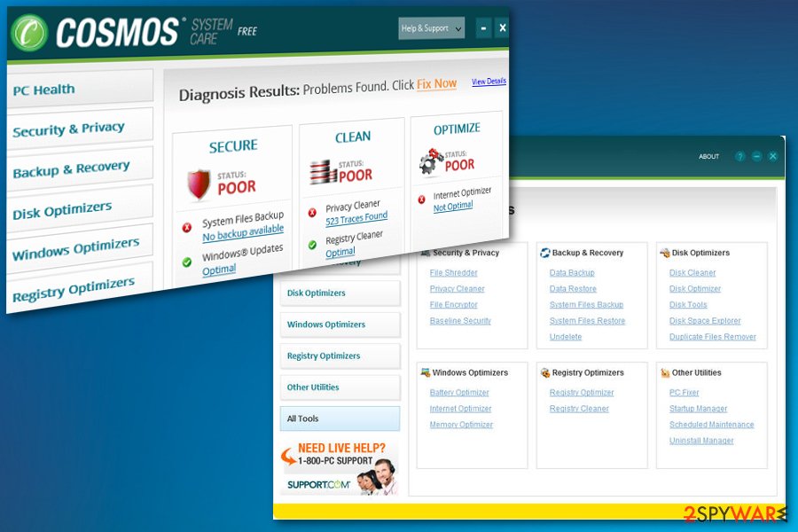Open Windows Optimizers tab in front window
The width and height of the screenshot is (798, 532).
(80, 248)
